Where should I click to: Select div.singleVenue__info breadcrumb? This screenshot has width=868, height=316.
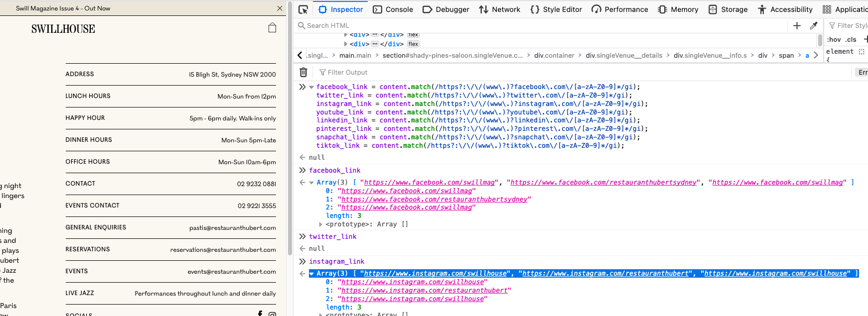[710, 55]
